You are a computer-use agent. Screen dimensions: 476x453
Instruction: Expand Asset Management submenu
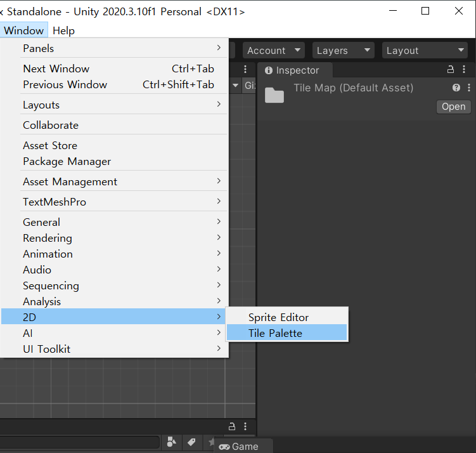pos(114,181)
